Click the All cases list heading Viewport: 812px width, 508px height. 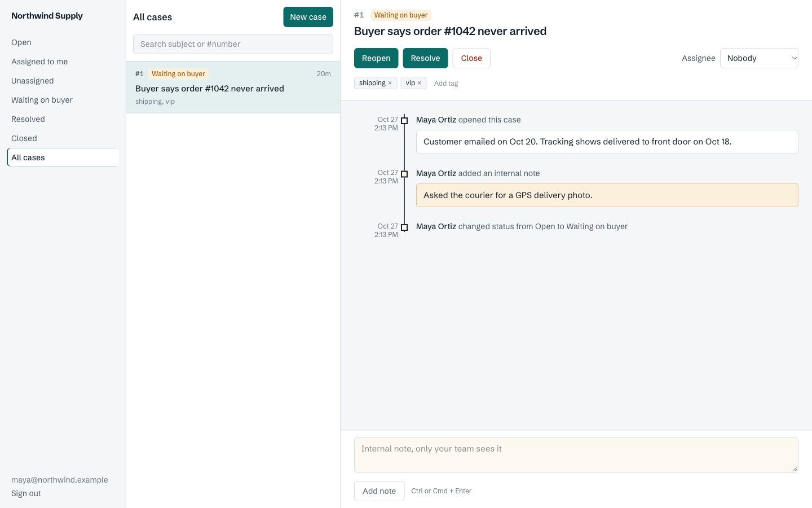point(152,17)
